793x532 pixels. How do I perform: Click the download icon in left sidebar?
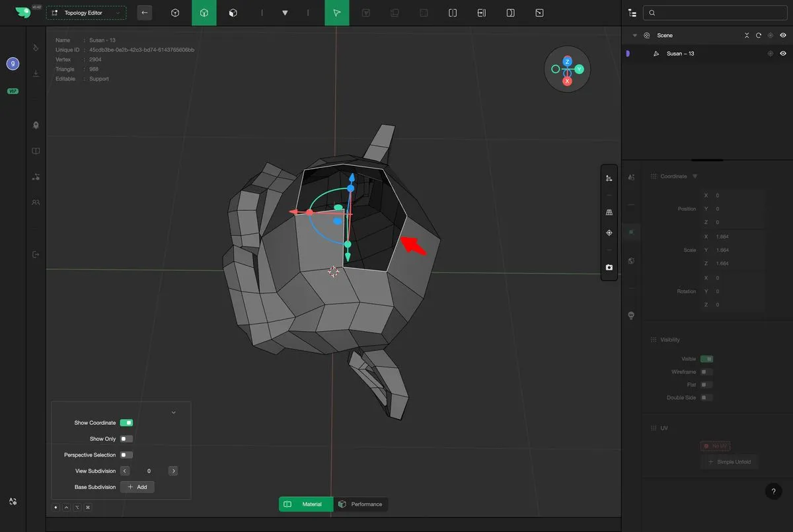click(36, 73)
